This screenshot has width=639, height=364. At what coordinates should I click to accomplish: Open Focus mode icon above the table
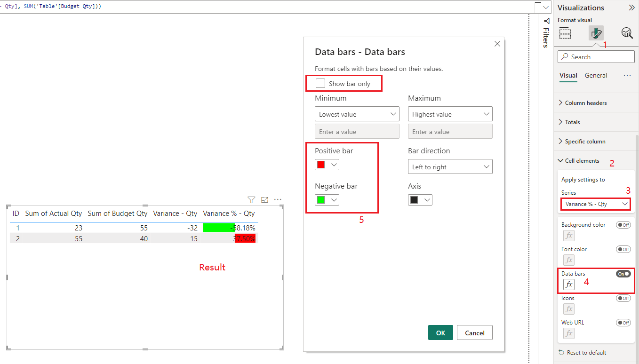[264, 200]
